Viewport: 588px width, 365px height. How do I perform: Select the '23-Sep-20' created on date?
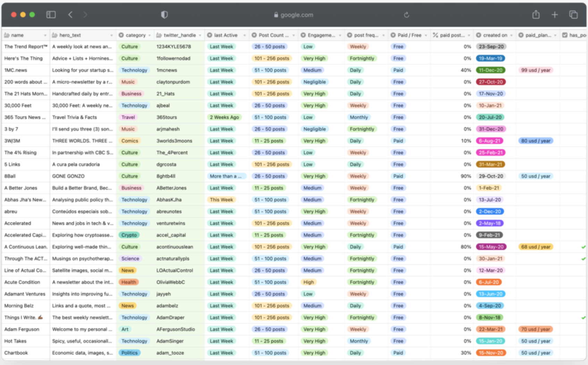pyautogui.click(x=491, y=46)
